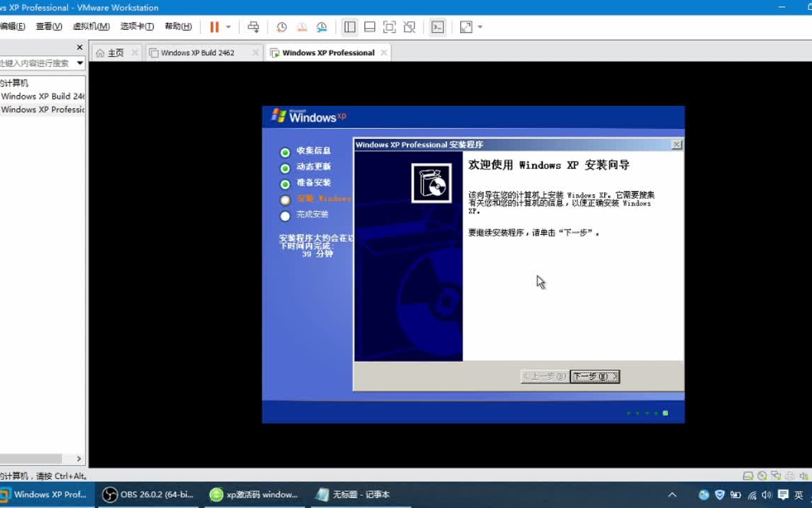Revert the VM to its previous snapshot
This screenshot has height=508, width=812.
click(302, 27)
